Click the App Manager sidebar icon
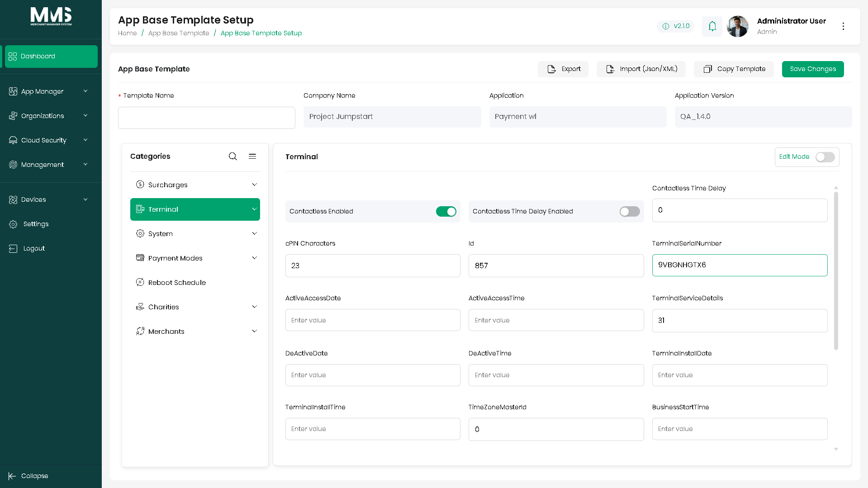This screenshot has height=488, width=868. point(13,91)
